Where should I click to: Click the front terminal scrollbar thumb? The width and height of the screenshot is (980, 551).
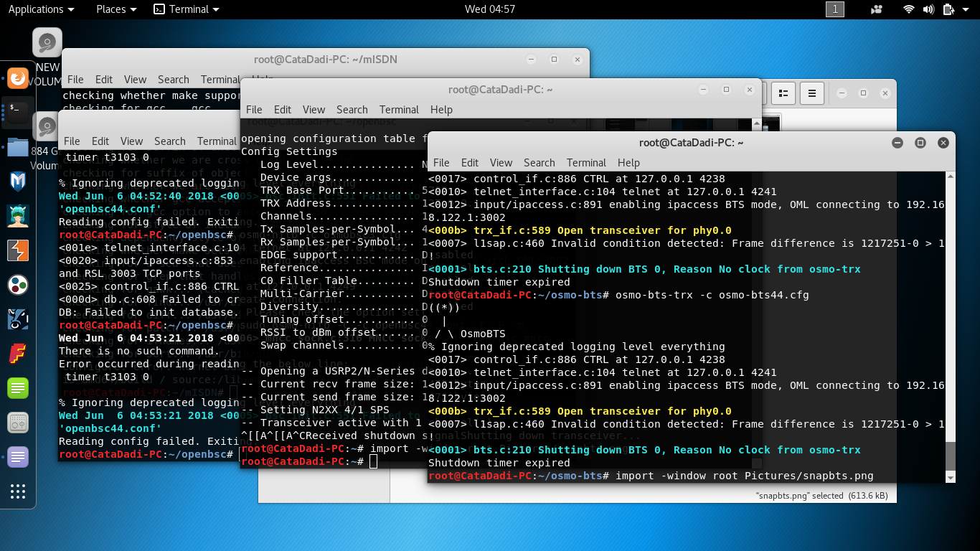click(x=951, y=456)
